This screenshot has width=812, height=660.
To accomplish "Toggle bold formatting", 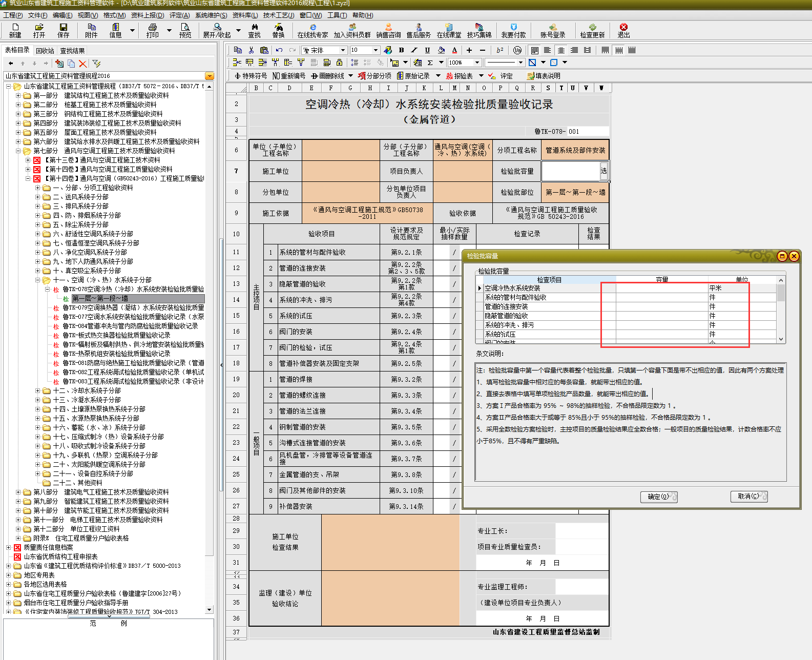I will 401,50.
